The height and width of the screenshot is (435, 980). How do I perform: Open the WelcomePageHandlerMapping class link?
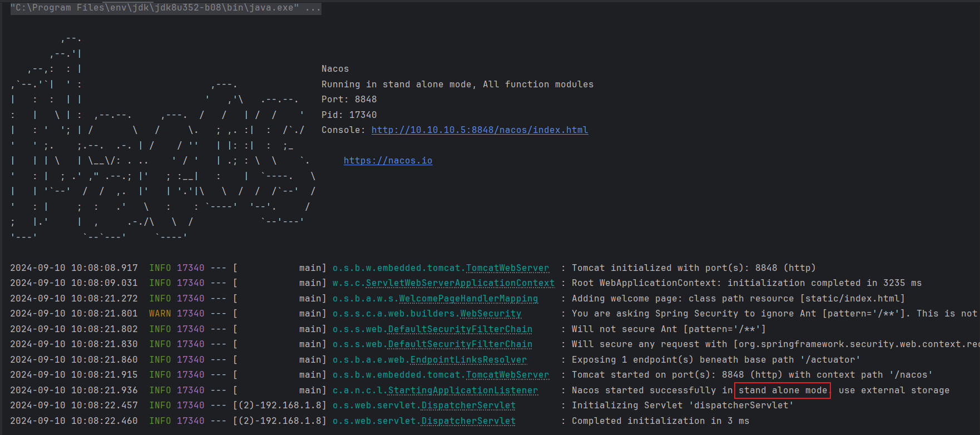(x=468, y=299)
